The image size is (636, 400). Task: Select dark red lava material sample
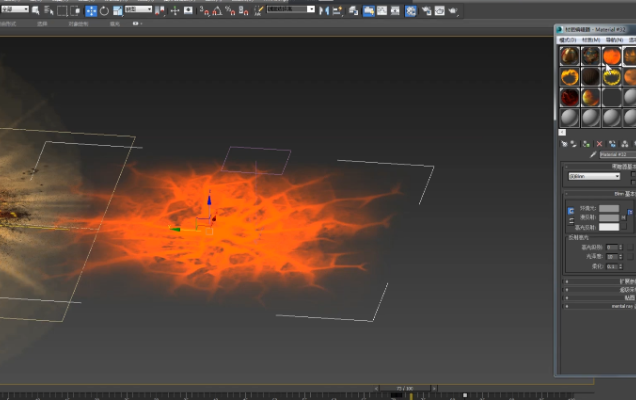coord(569,97)
